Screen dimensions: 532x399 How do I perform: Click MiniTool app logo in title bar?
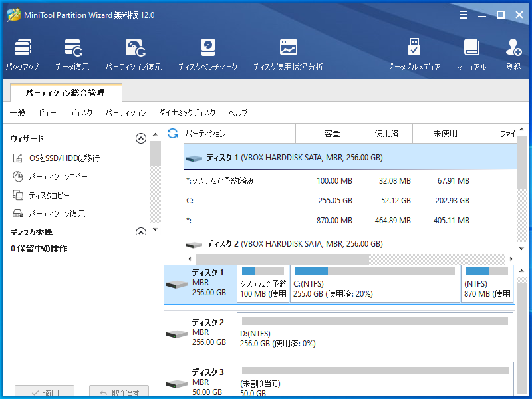pyautogui.click(x=14, y=15)
